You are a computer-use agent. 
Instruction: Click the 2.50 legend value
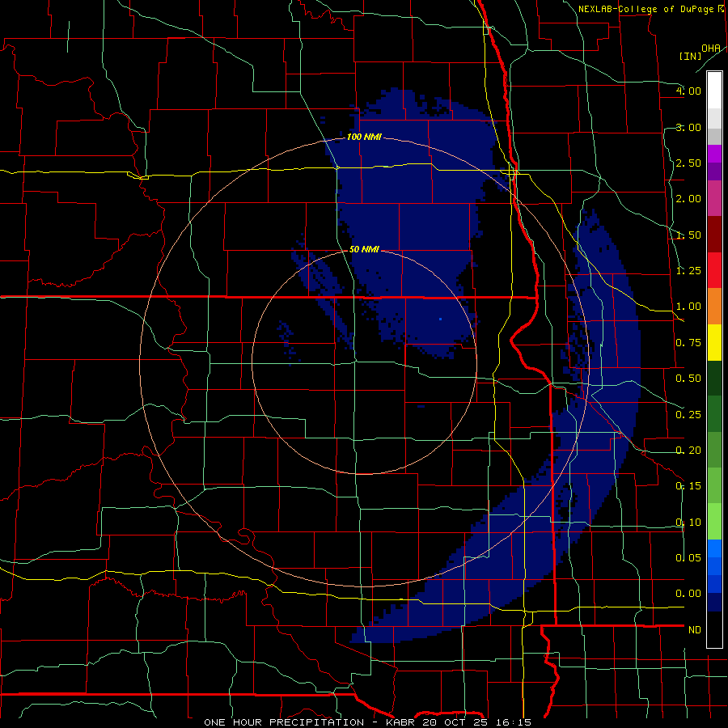pos(688,163)
